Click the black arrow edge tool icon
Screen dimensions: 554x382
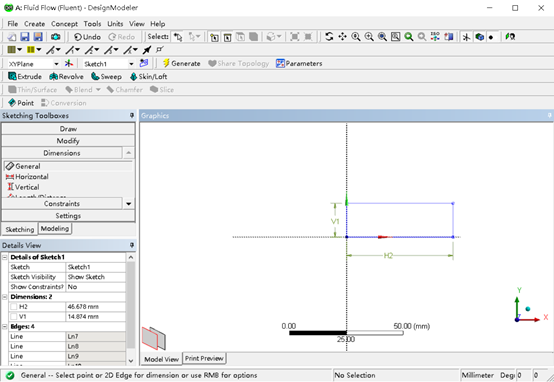click(x=147, y=50)
